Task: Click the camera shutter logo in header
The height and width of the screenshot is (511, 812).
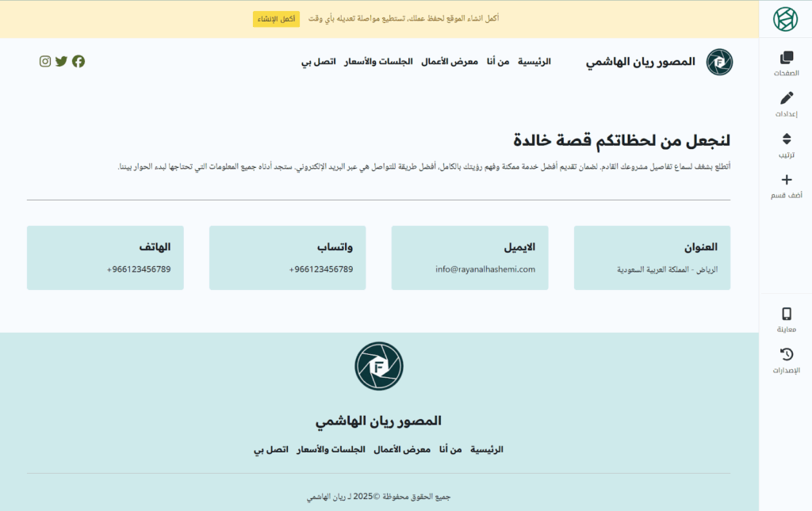Action: click(x=719, y=62)
